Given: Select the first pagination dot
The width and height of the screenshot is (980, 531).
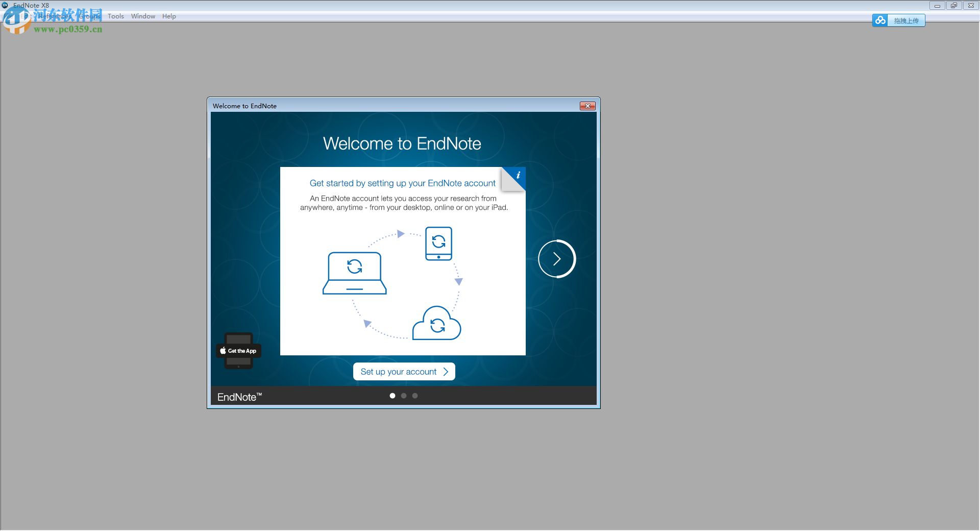Looking at the screenshot, I should [392, 395].
